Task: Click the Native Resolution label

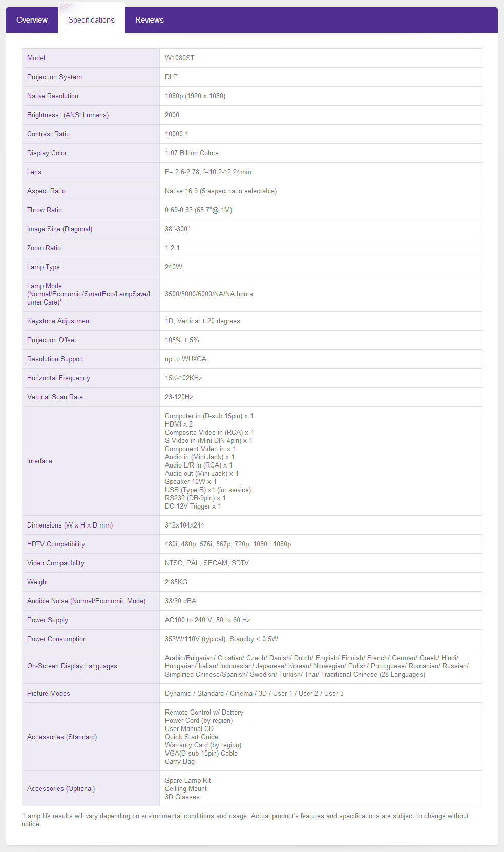Action: tap(53, 96)
